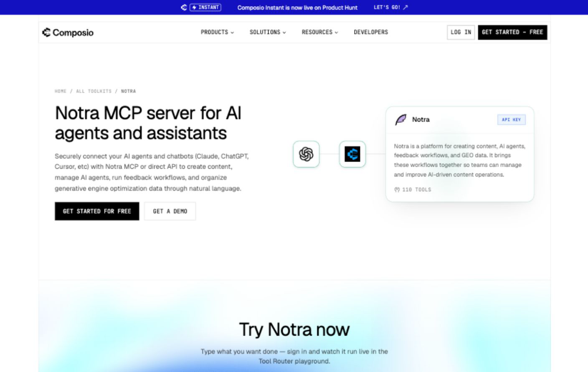
Task: Click the Notra card description paragraph
Action: click(459, 160)
